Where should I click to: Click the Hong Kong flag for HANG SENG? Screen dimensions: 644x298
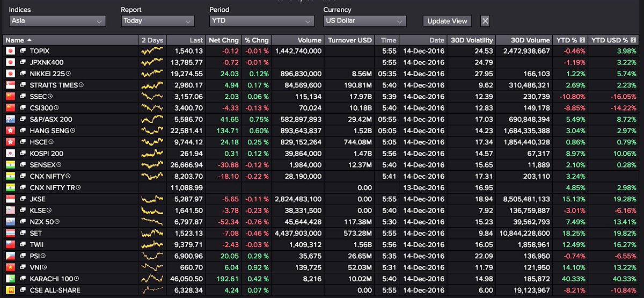point(9,130)
